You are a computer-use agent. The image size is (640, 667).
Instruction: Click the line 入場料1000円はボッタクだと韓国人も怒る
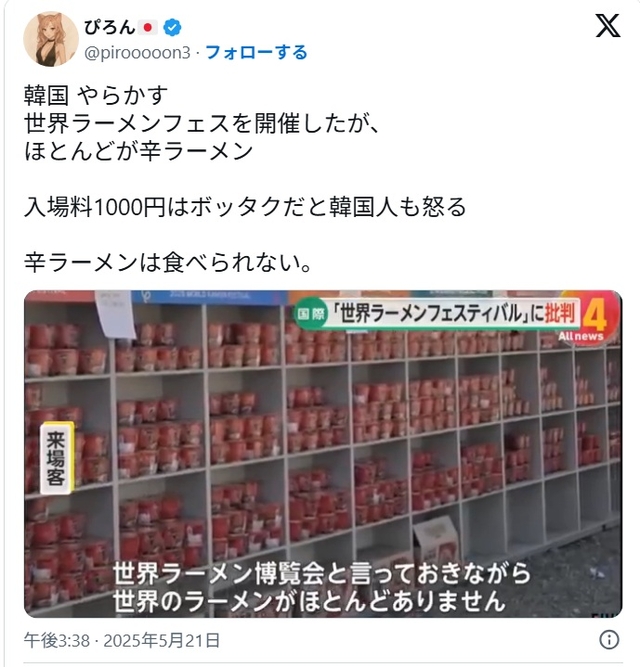point(245,207)
